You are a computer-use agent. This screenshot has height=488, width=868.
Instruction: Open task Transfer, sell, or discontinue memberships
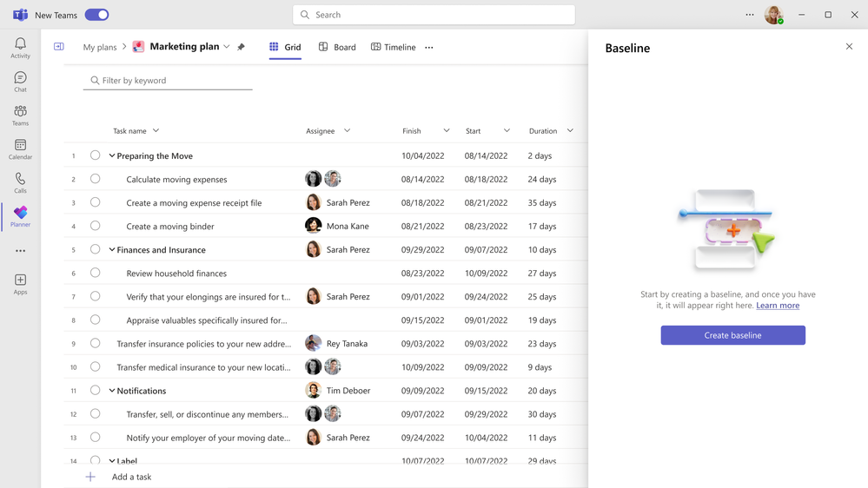207,414
